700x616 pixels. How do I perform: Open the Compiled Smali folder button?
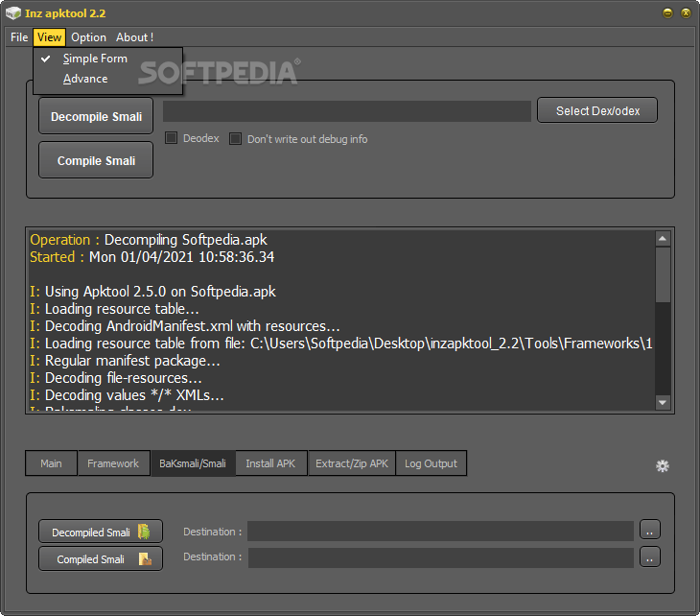tap(101, 558)
